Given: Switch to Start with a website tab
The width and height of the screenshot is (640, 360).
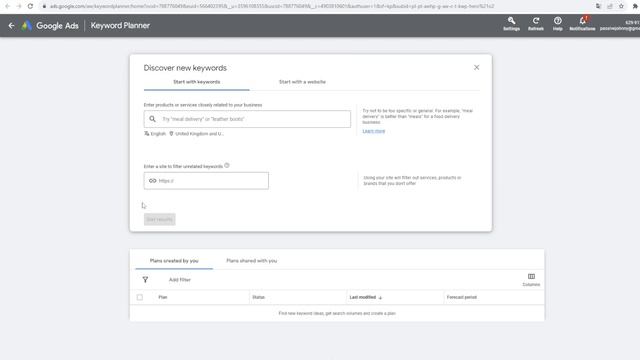Looking at the screenshot, I should [x=302, y=82].
